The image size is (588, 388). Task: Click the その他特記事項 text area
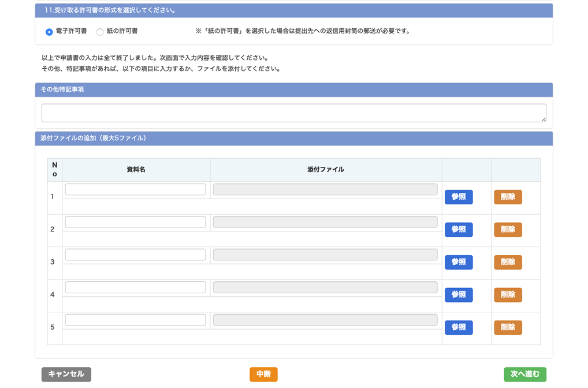tap(293, 113)
